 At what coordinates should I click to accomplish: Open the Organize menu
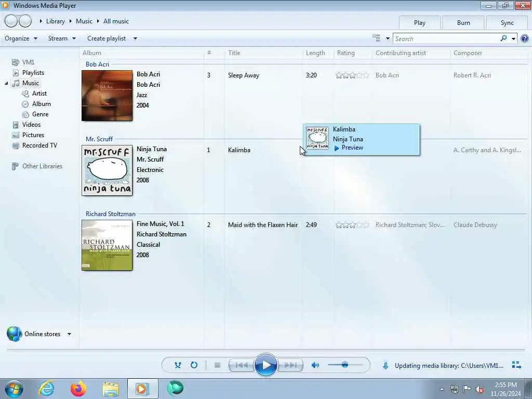click(21, 38)
